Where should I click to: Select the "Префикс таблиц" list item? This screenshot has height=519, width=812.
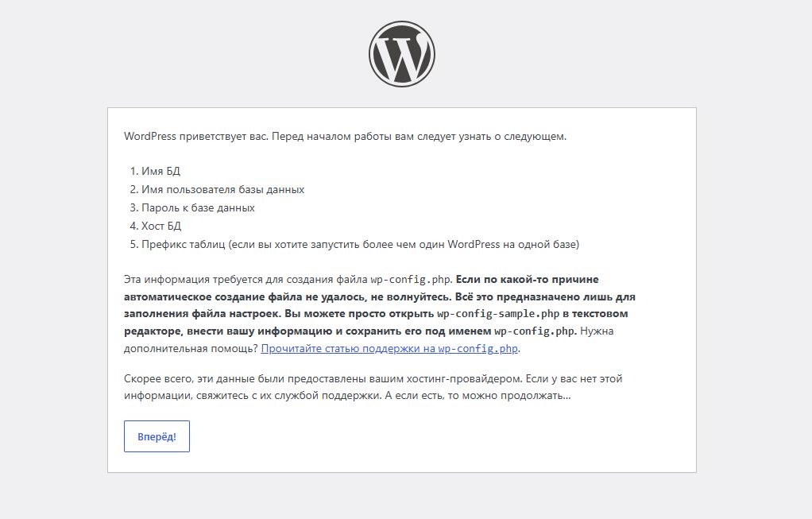tap(361, 244)
